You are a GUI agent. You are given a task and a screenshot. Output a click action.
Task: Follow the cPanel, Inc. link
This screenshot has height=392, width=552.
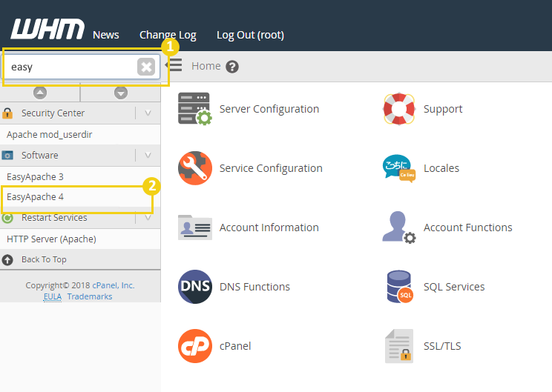pyautogui.click(x=114, y=285)
